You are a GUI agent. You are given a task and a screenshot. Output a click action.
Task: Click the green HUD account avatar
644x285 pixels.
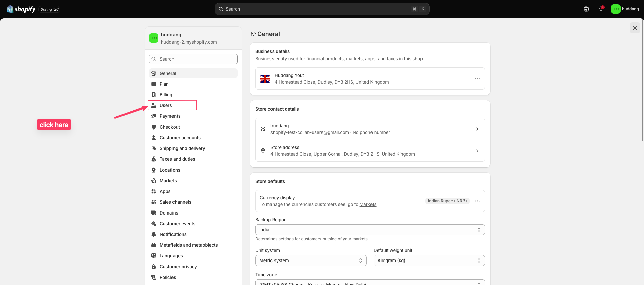click(x=615, y=9)
